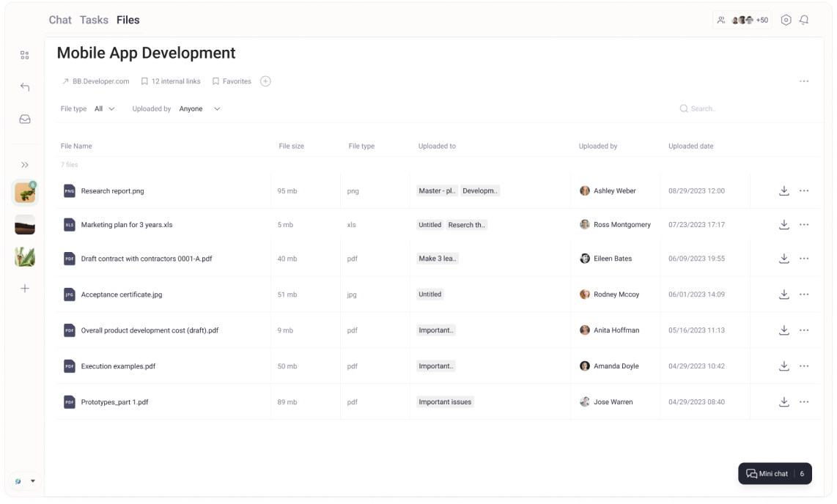Open the settings hexagon icon
The height and width of the screenshot is (504, 837).
click(786, 21)
